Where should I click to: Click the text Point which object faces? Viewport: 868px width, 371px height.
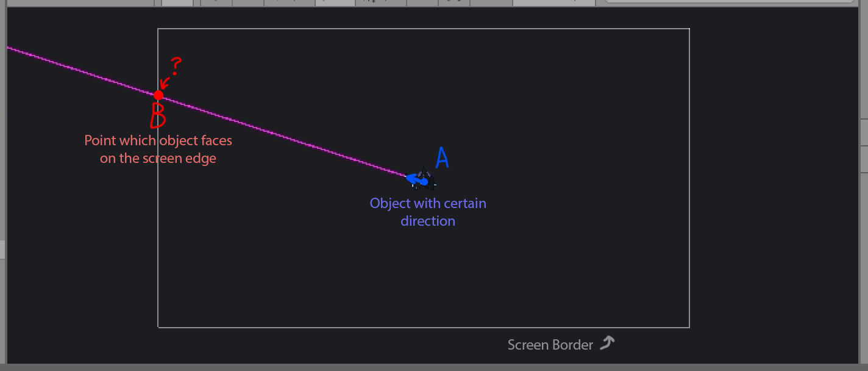[158, 140]
